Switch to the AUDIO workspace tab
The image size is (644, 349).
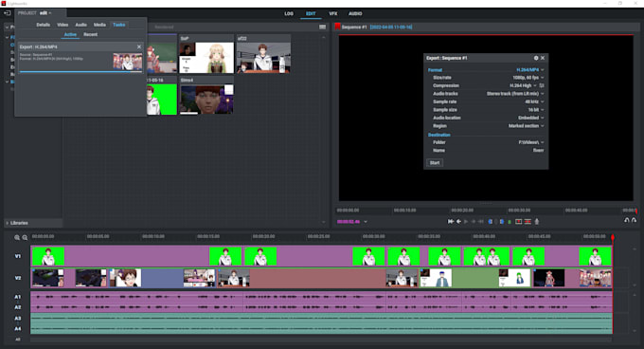pyautogui.click(x=355, y=13)
